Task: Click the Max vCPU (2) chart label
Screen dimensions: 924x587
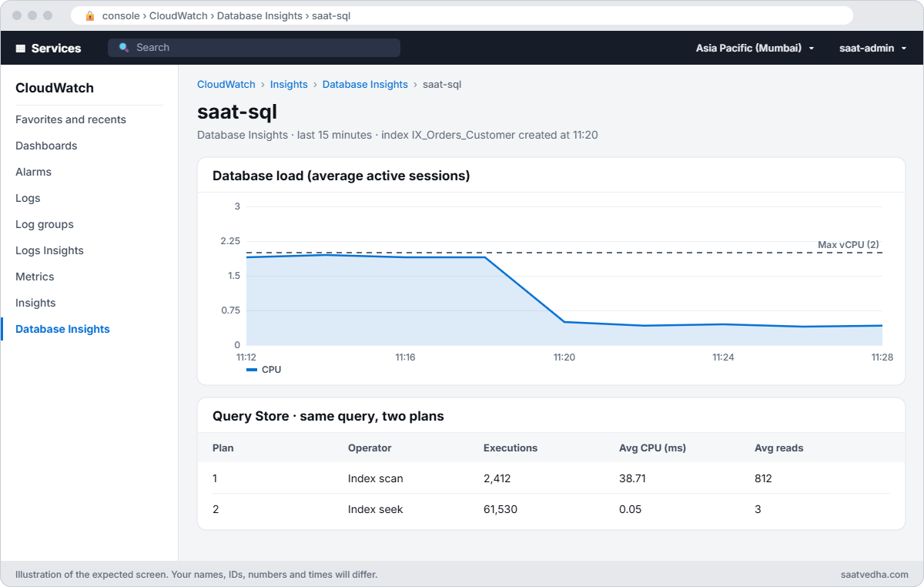Action: click(849, 244)
